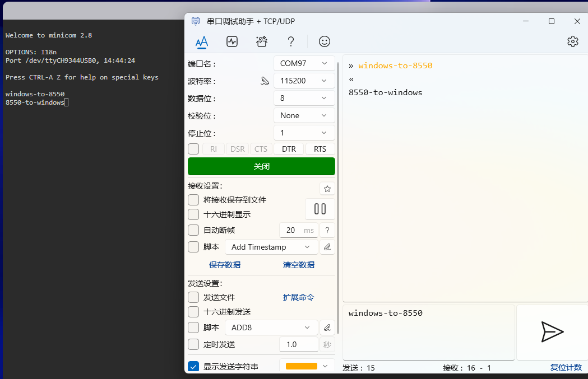Click the smiley face feedback icon

click(324, 41)
